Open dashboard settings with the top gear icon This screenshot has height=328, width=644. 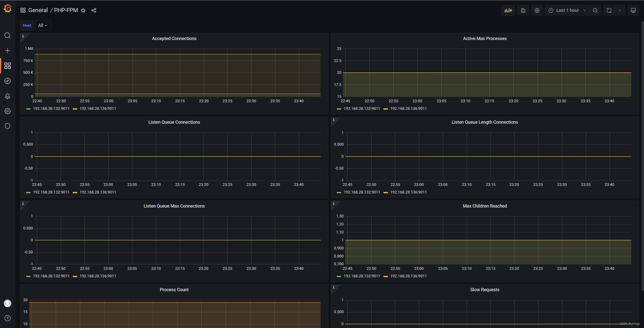537,10
